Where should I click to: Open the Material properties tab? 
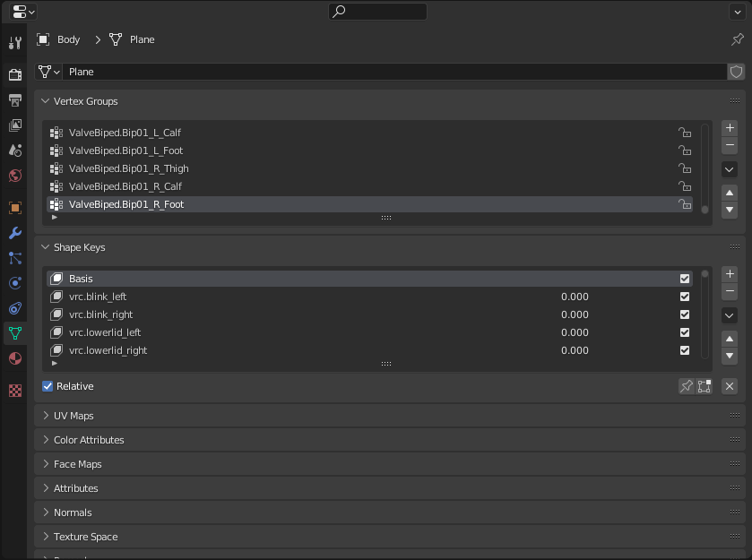click(15, 358)
